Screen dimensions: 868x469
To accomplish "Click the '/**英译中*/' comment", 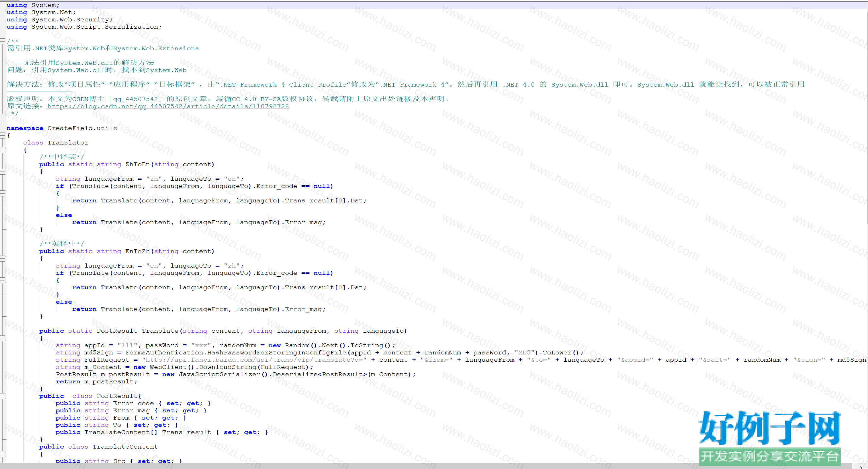I will coord(62,244).
